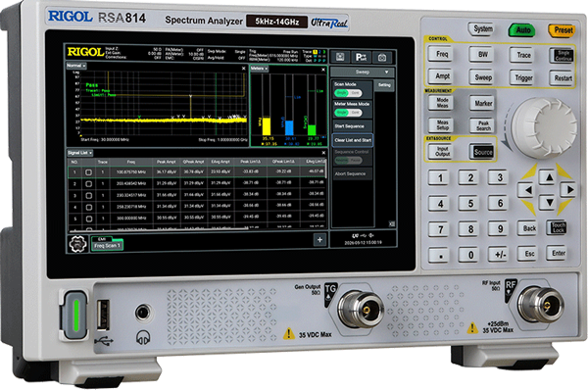This screenshot has width=588, height=390.
Task: Check the box in signal row 2
Action: pyautogui.click(x=88, y=184)
